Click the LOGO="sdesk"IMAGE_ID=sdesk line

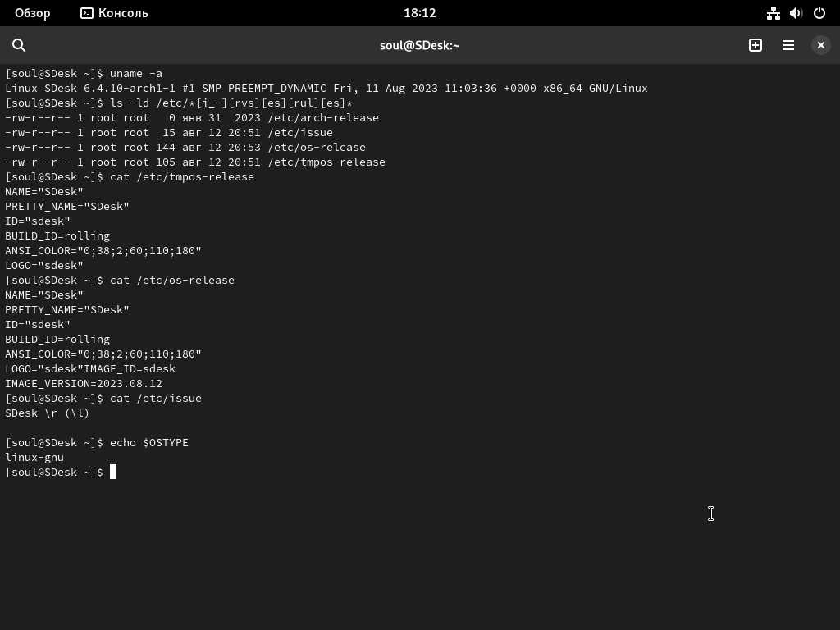(x=90, y=369)
